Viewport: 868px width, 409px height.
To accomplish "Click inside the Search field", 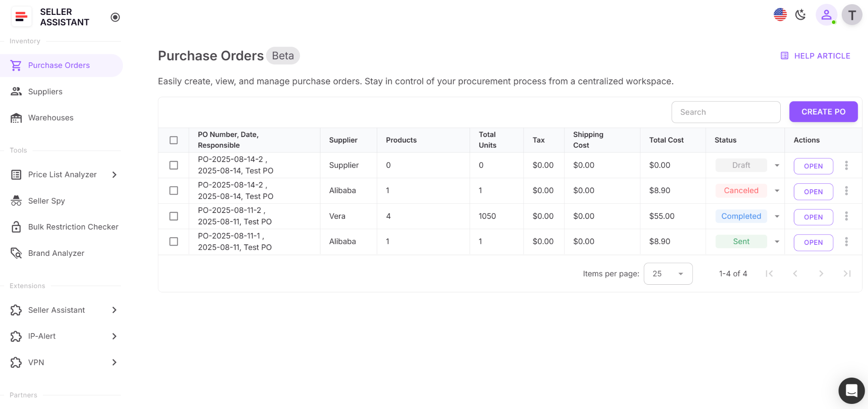I will point(726,112).
